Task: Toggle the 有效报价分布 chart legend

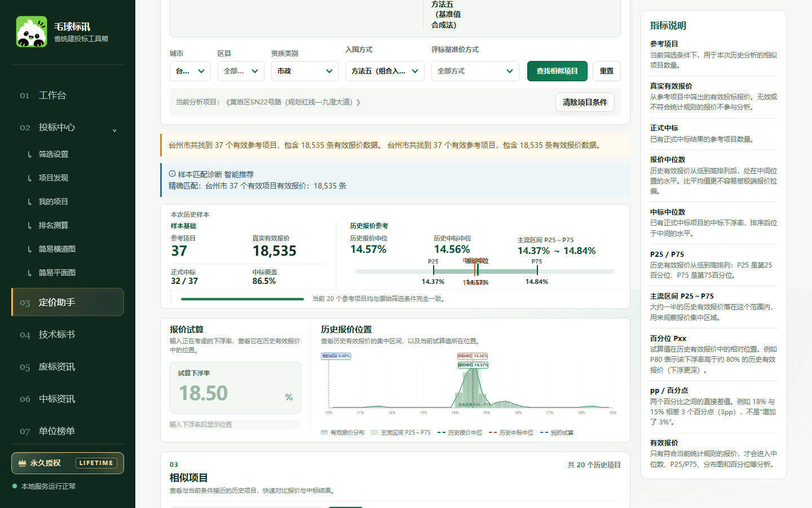Action: pos(342,433)
